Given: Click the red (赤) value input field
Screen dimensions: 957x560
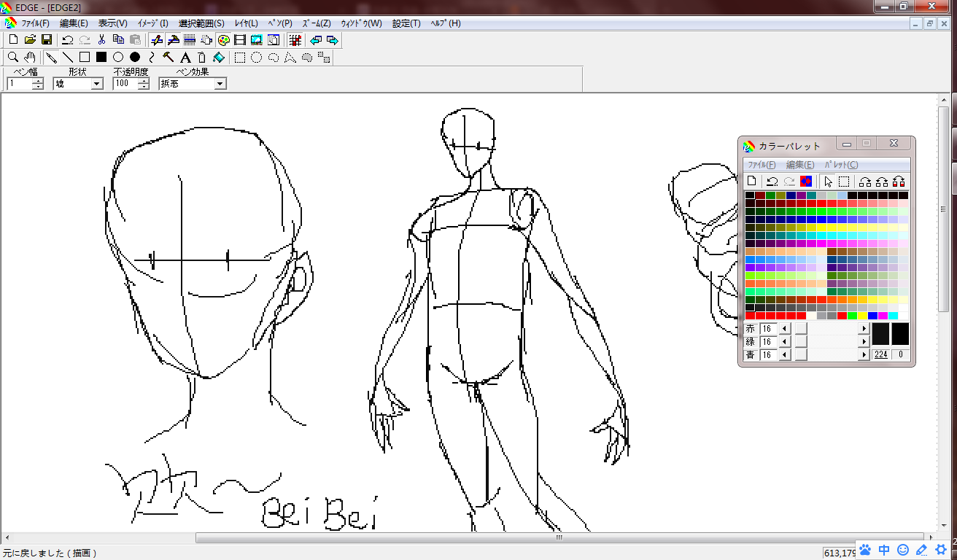Looking at the screenshot, I should click(769, 329).
